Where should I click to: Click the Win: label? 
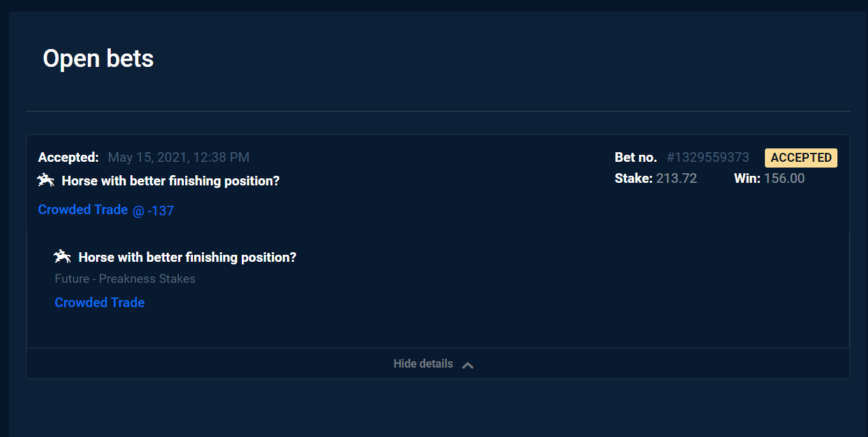click(746, 178)
